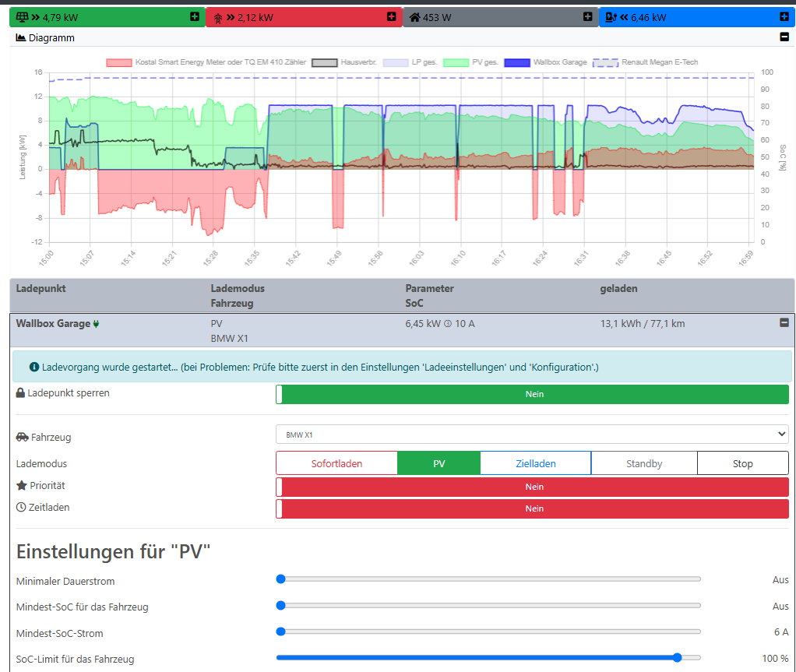This screenshot has height=672, width=796.
Task: Select the Sofortladen charging mode
Action: pyautogui.click(x=336, y=463)
